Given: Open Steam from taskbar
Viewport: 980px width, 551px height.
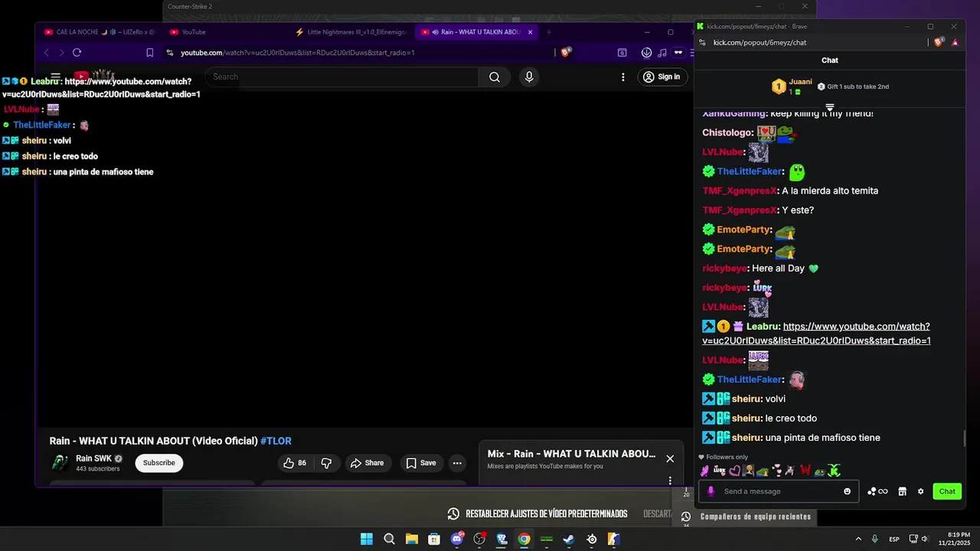Looking at the screenshot, I should pos(569,539).
